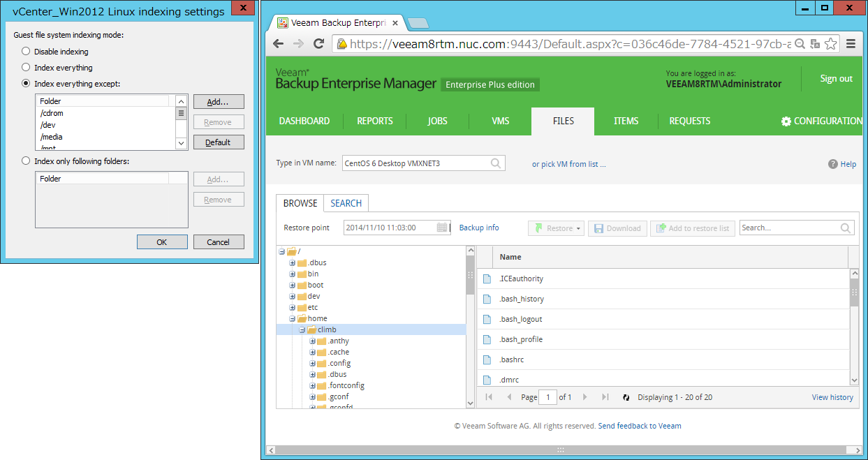Click 'or pick VM from list' link
The image size is (868, 460).
click(569, 164)
